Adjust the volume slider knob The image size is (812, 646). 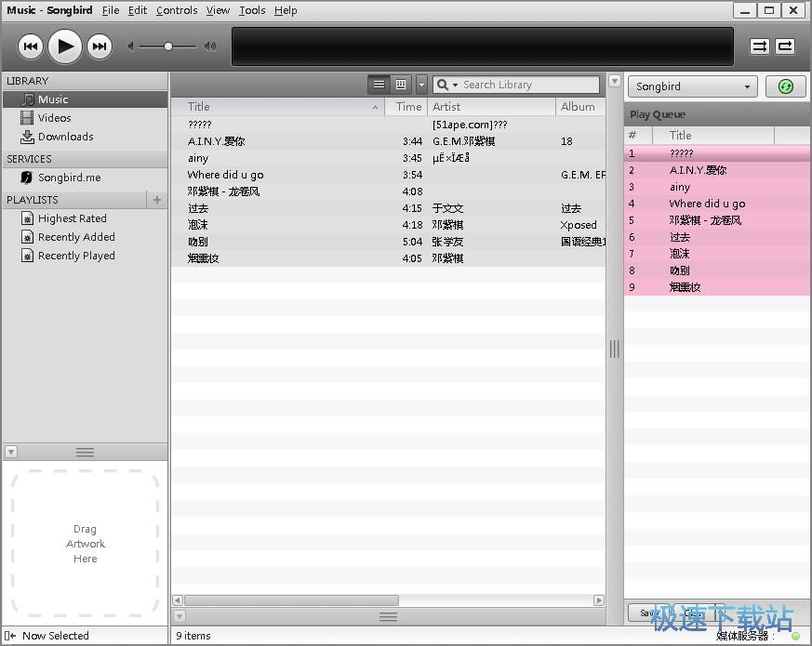pyautogui.click(x=168, y=46)
